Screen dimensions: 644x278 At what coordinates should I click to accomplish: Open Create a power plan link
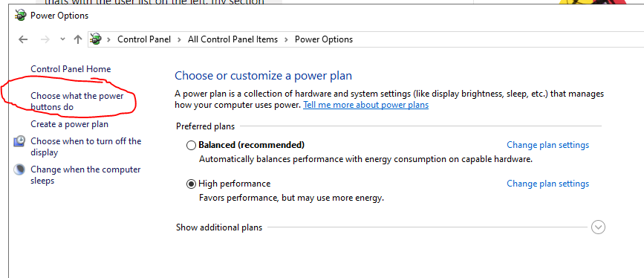click(x=69, y=124)
